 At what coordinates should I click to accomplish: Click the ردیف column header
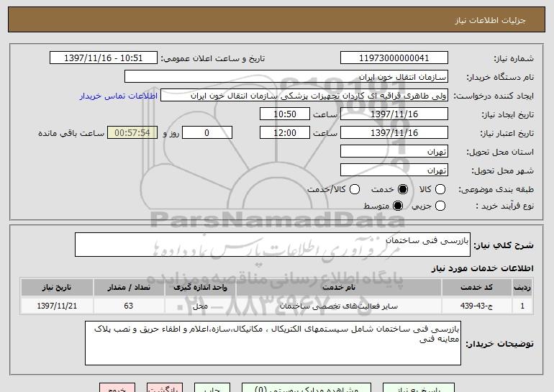pyautogui.click(x=522, y=288)
